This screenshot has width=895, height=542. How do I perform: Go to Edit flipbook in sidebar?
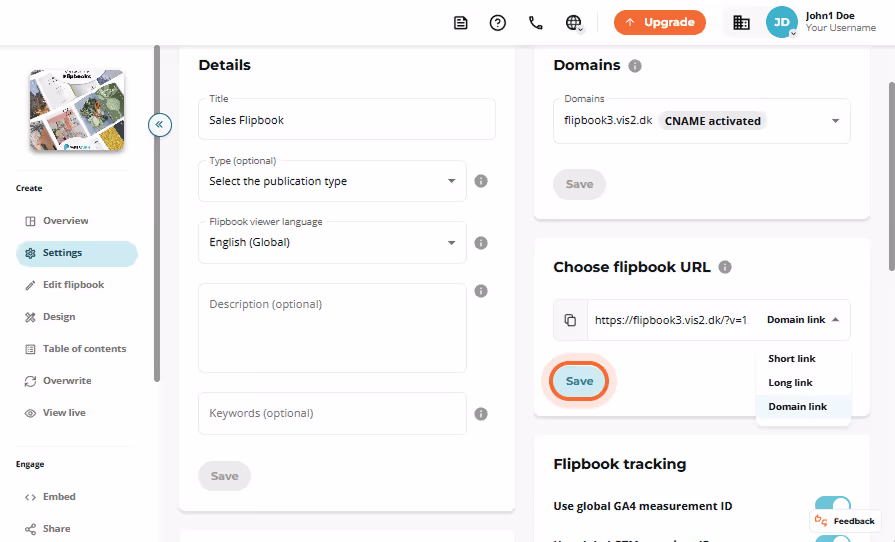click(x=74, y=285)
